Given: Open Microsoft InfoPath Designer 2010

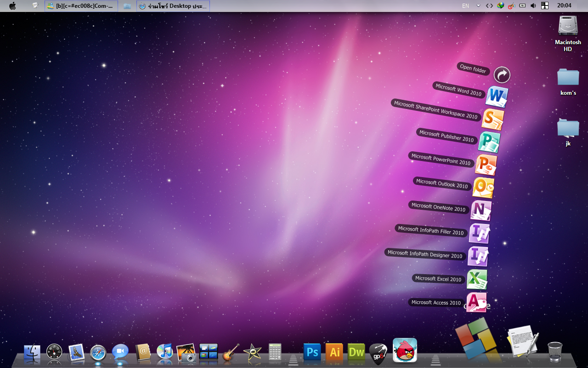Looking at the screenshot, I should click(x=478, y=256).
